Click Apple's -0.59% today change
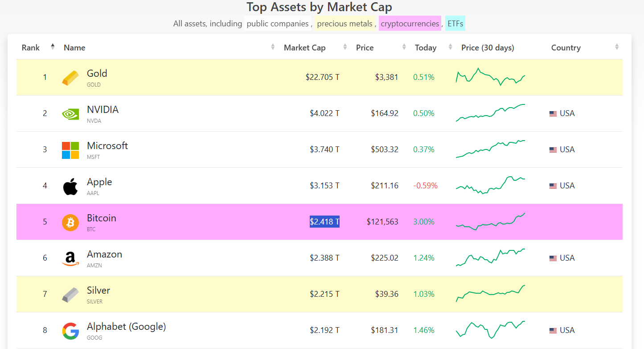 [426, 186]
